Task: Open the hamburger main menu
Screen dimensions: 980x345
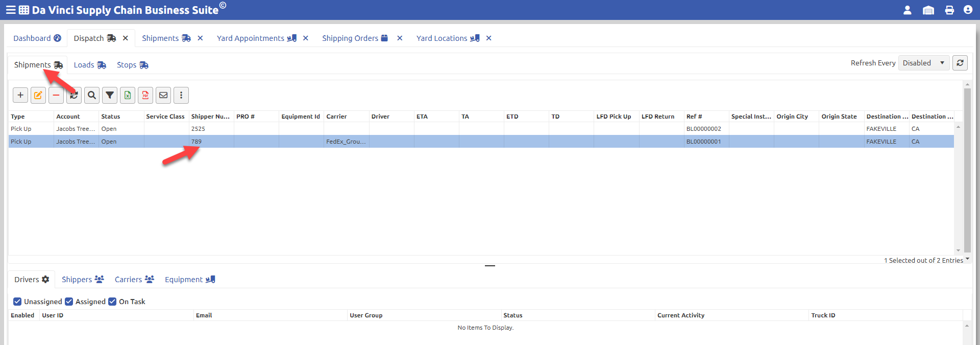Action: (10, 10)
